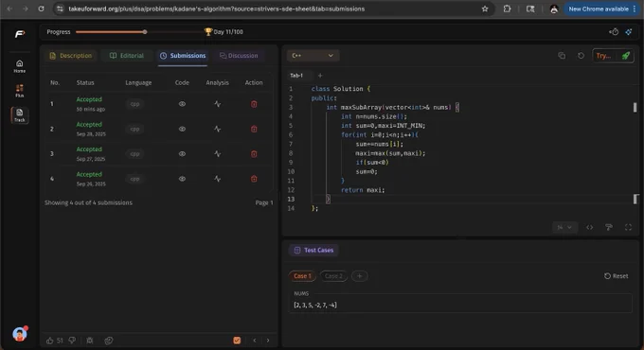644x350 pixels.
Task: Open the timer icon at top right
Action: pyautogui.click(x=614, y=32)
